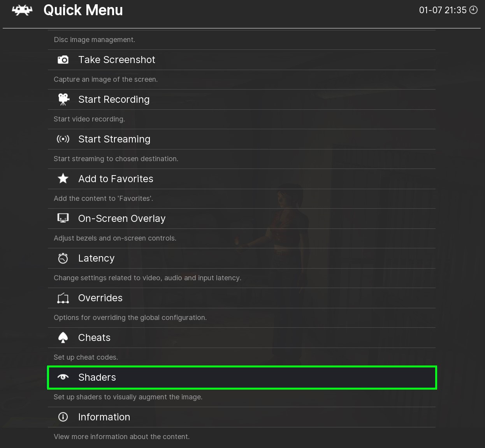Click the video camera Start Recording icon

(63, 99)
